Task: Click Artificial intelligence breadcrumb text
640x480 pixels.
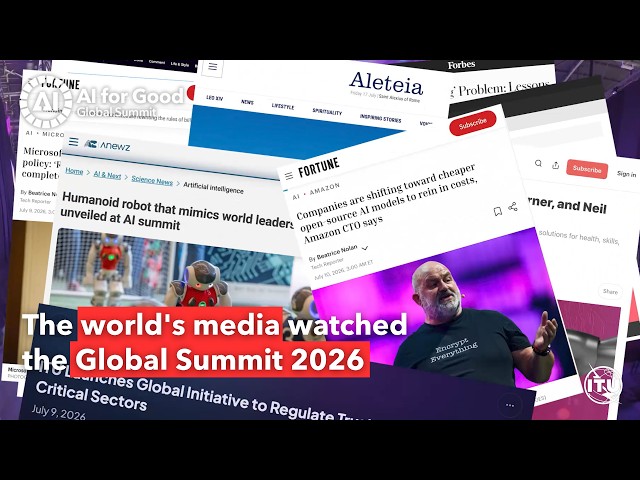Action: pyautogui.click(x=213, y=188)
